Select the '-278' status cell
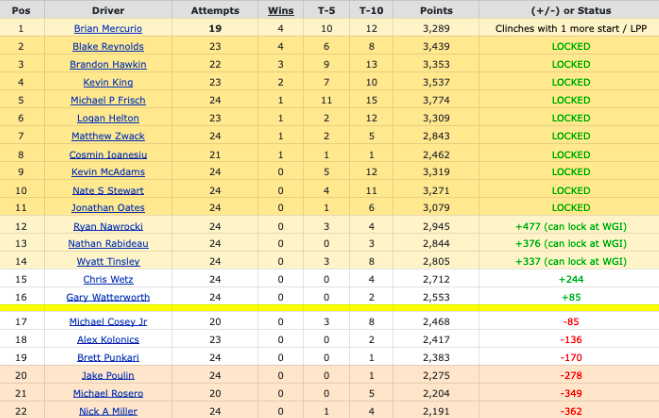The width and height of the screenshot is (659, 418). [571, 376]
